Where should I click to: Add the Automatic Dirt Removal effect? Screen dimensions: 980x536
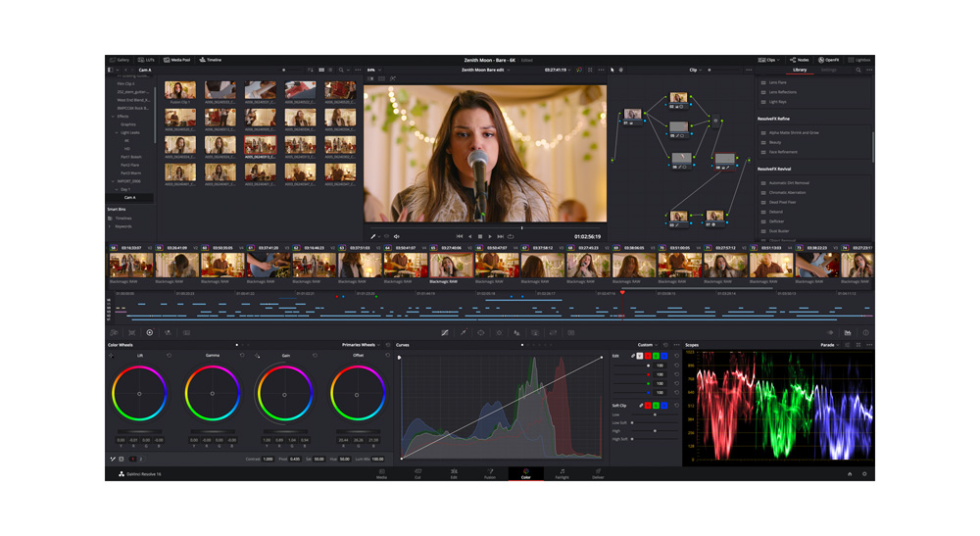[788, 183]
